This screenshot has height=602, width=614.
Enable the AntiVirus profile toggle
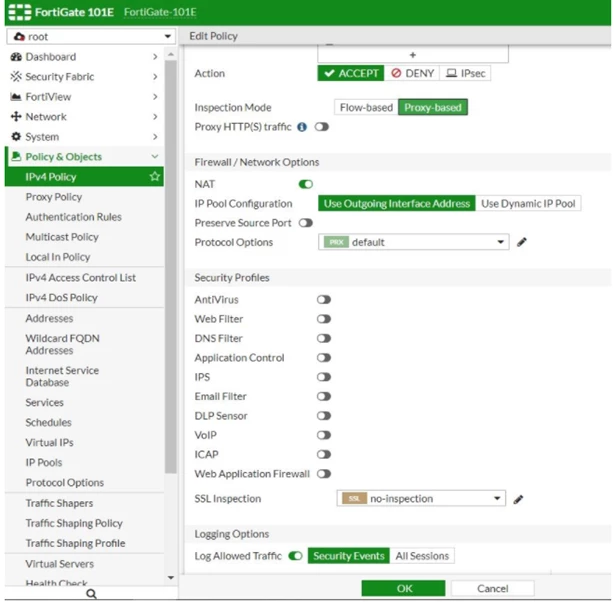click(324, 300)
